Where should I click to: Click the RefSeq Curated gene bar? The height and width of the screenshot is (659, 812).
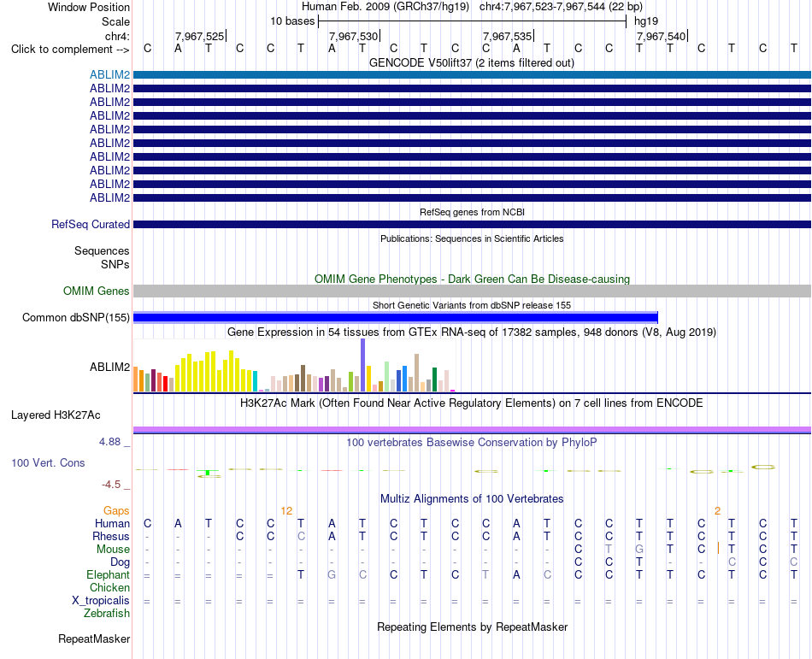[472, 224]
